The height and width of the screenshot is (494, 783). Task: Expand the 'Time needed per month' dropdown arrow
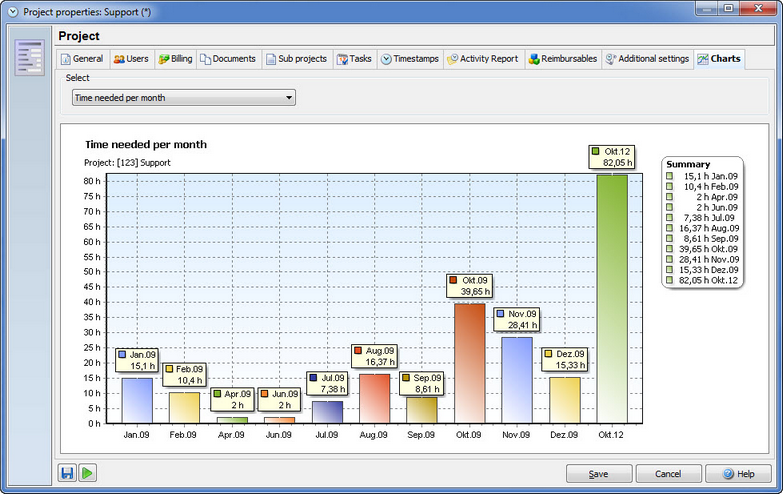coord(289,98)
